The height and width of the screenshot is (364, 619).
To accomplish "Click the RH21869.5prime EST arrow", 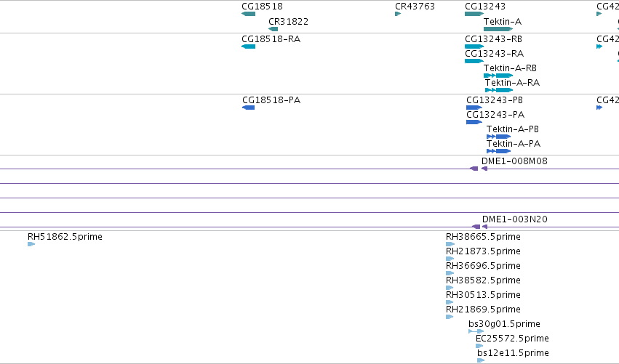I will pyautogui.click(x=450, y=317).
